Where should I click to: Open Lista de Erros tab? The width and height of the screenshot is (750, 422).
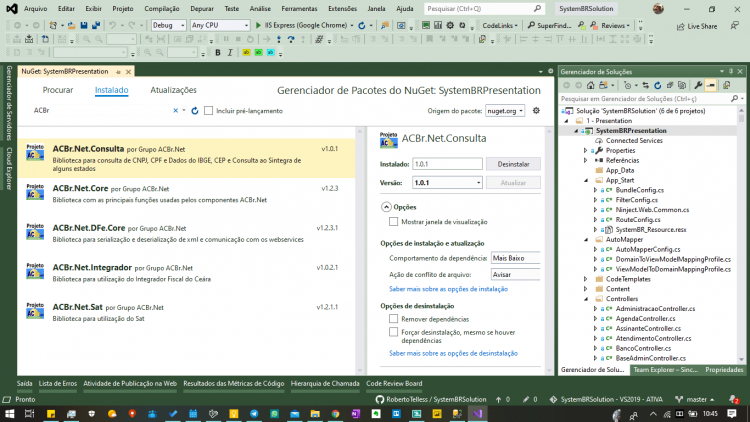(x=58, y=383)
